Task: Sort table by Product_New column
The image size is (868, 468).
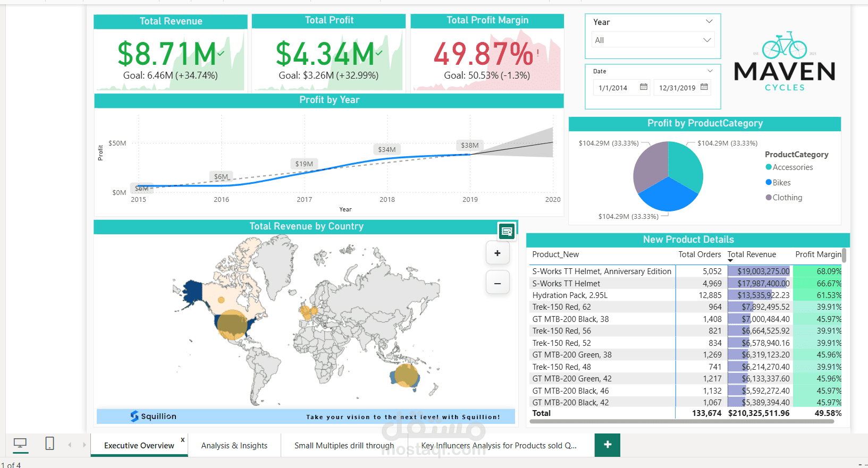Action: click(x=555, y=254)
